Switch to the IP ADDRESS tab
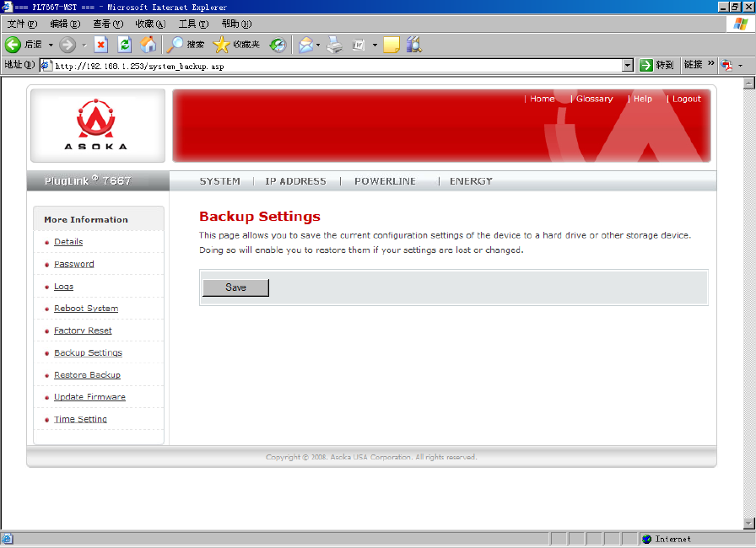756x548 pixels. click(x=295, y=181)
